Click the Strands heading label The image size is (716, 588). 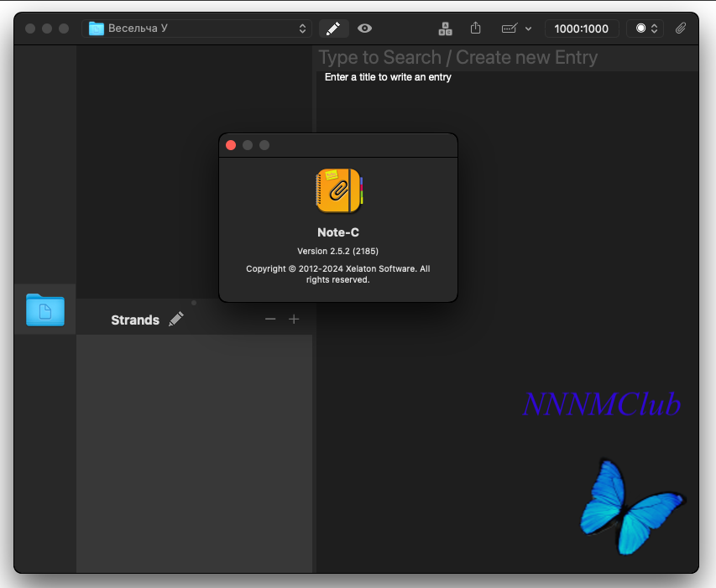[135, 320]
